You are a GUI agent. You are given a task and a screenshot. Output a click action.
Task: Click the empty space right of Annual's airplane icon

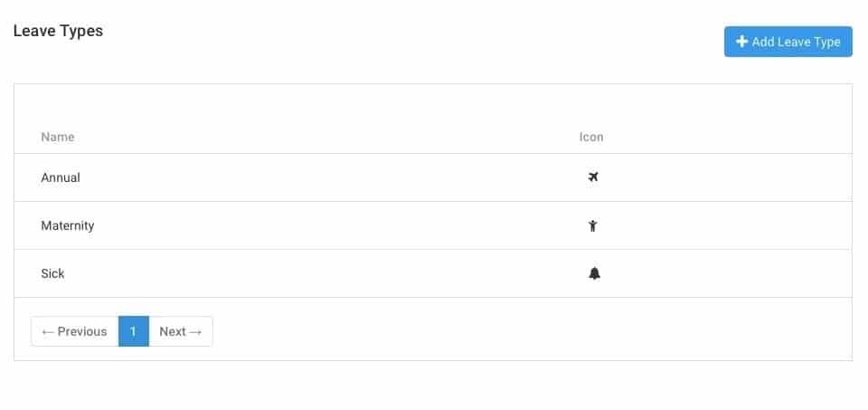[x=723, y=177]
